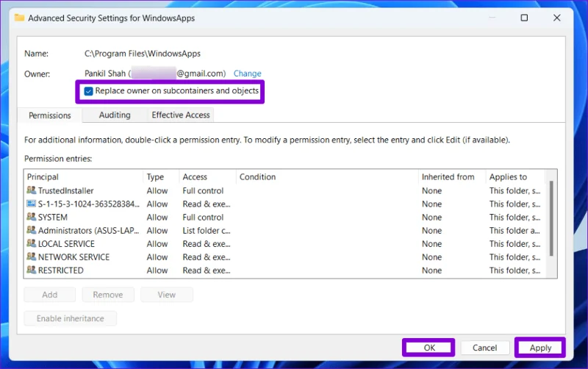Click This folder a... in Administrators row
This screenshot has height=369, width=588.
[x=514, y=231]
